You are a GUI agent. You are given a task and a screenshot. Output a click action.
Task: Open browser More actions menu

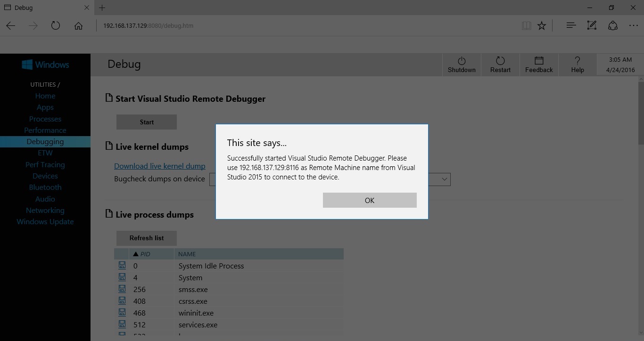click(634, 25)
